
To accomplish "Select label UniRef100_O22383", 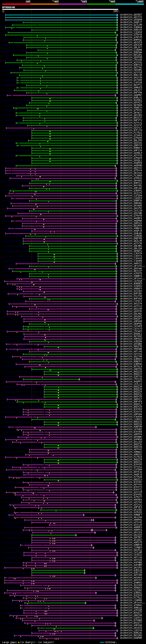I will pyautogui.click(x=131, y=291).
